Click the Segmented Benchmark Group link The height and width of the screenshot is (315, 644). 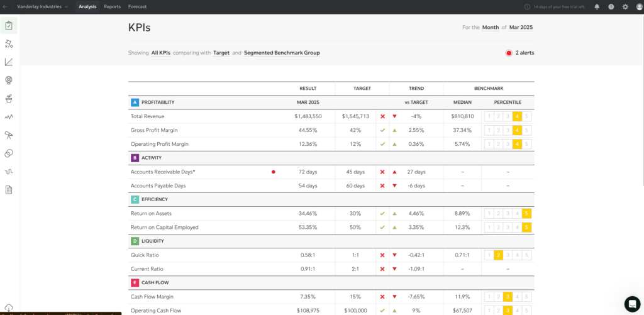coord(282,53)
